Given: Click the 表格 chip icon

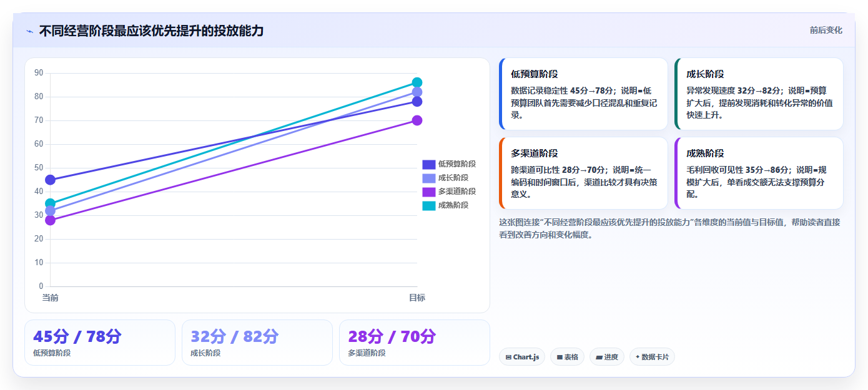Looking at the screenshot, I should [560, 358].
